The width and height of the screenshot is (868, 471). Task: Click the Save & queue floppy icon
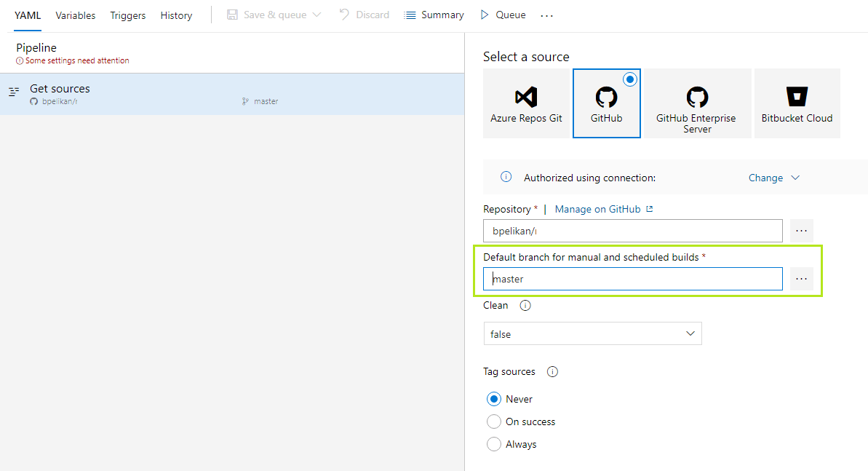pos(233,15)
